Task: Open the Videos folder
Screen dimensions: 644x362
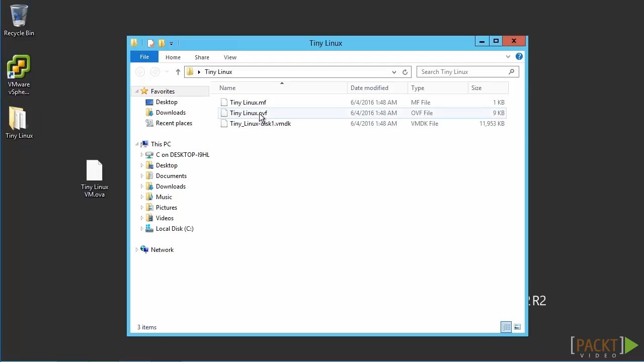Action: [x=165, y=218]
